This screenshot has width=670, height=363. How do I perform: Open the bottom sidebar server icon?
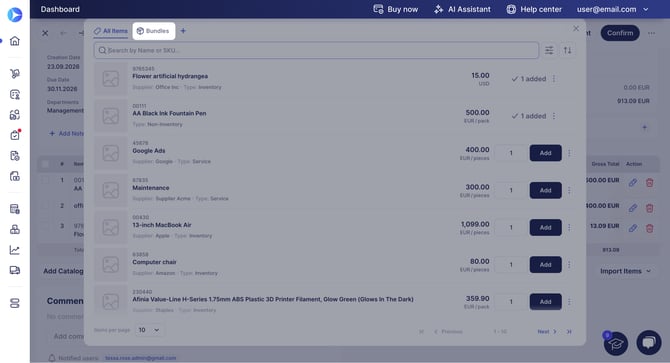pyautogui.click(x=15, y=303)
